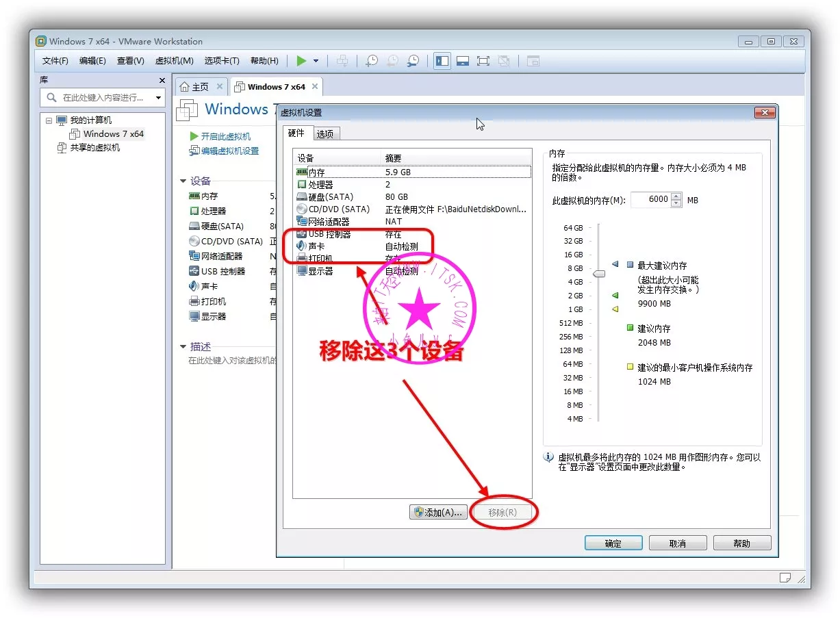Open the power options dropdown arrow
Image resolution: width=840 pixels, height=618 pixels.
[316, 61]
